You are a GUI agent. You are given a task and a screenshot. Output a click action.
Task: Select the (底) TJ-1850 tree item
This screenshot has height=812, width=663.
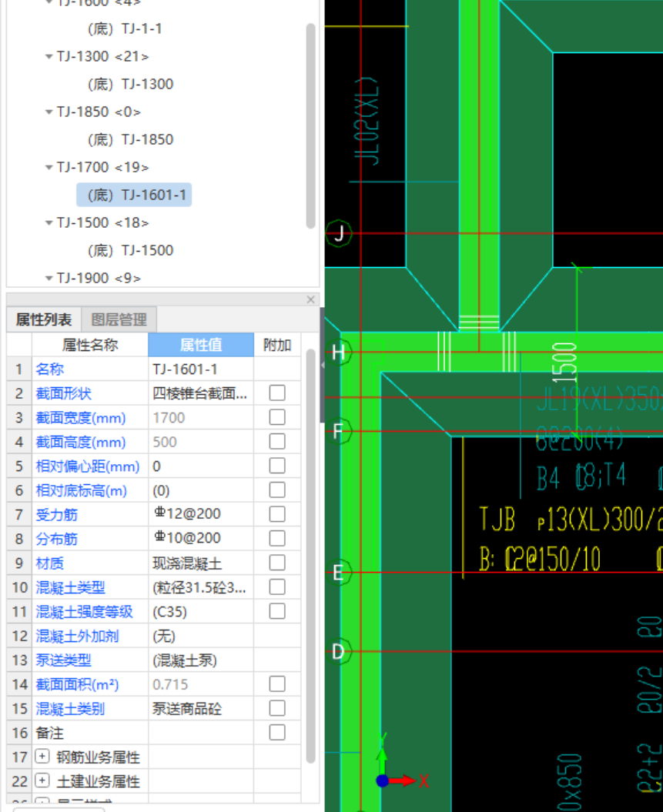pyautogui.click(x=131, y=139)
